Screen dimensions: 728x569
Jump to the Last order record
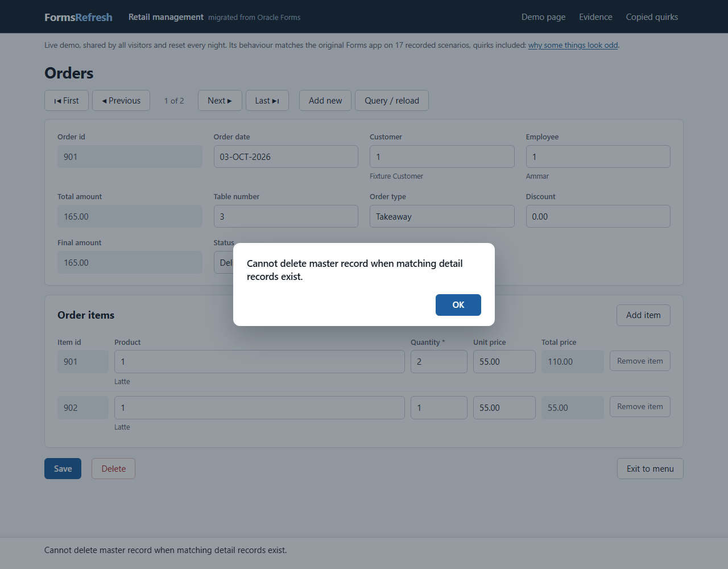tap(267, 101)
